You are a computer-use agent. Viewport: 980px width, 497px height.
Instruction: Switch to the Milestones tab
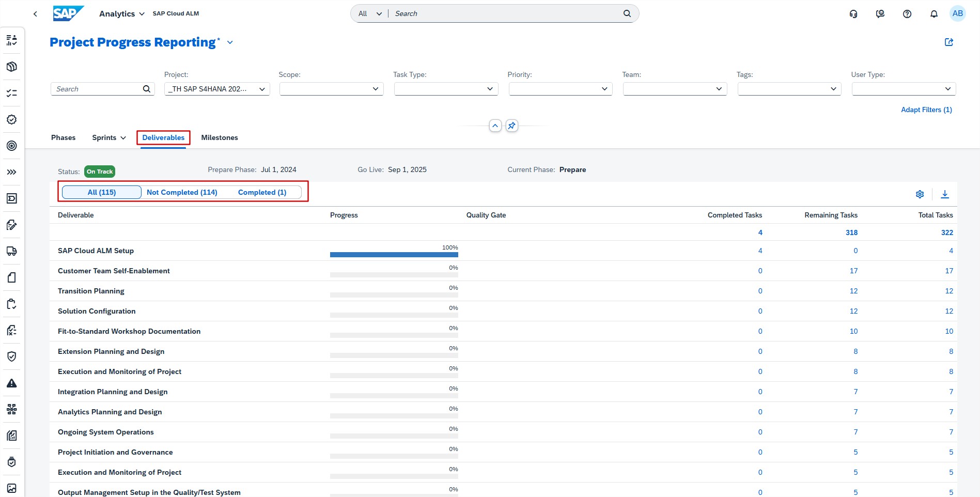(x=220, y=137)
